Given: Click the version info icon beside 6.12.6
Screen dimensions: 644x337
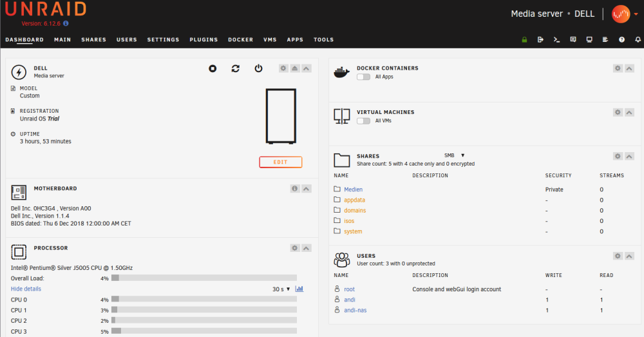Looking at the screenshot, I should coord(66,23).
